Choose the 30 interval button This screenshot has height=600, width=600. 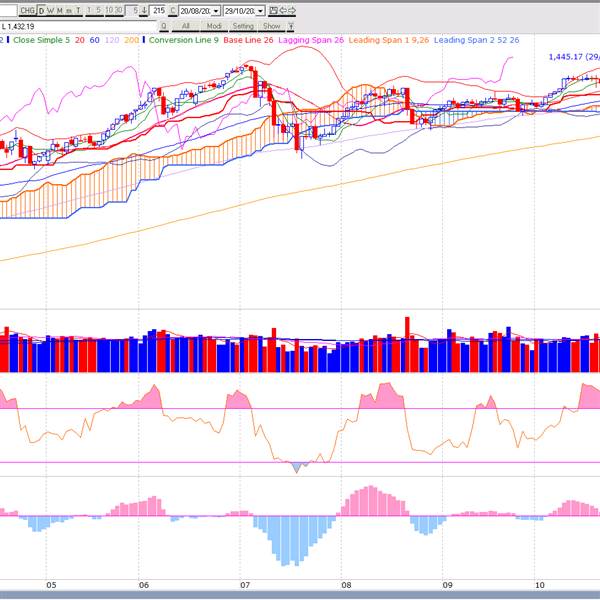[119, 11]
